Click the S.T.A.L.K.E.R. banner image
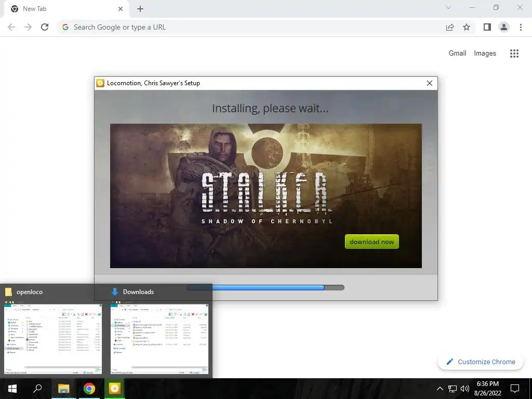Image resolution: width=532 pixels, height=399 pixels. pyautogui.click(x=265, y=196)
